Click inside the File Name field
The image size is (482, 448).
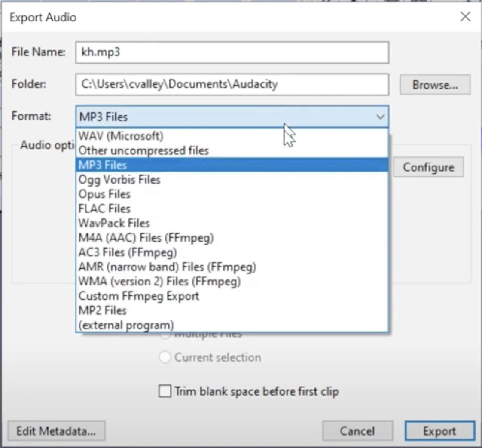232,52
